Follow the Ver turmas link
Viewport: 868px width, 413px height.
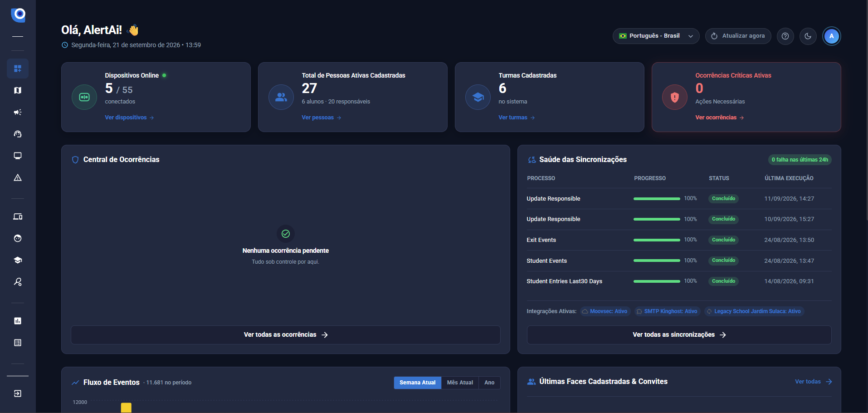(x=517, y=118)
